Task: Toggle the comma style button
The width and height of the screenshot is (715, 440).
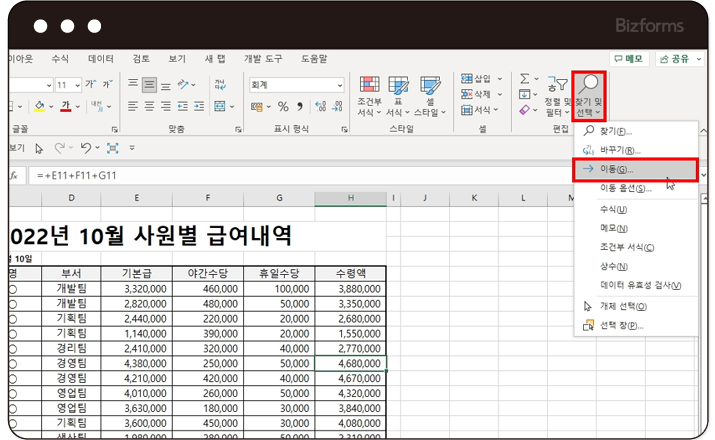Action: [299, 107]
